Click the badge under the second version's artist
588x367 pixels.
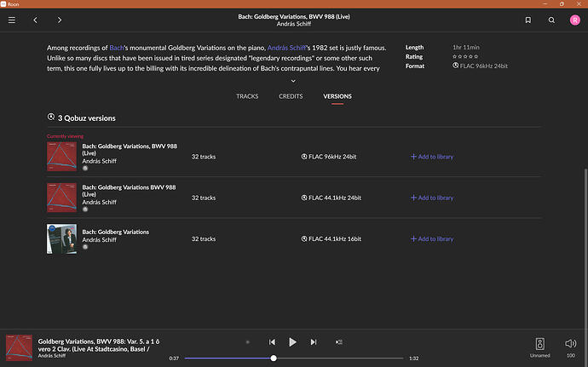pos(85,209)
